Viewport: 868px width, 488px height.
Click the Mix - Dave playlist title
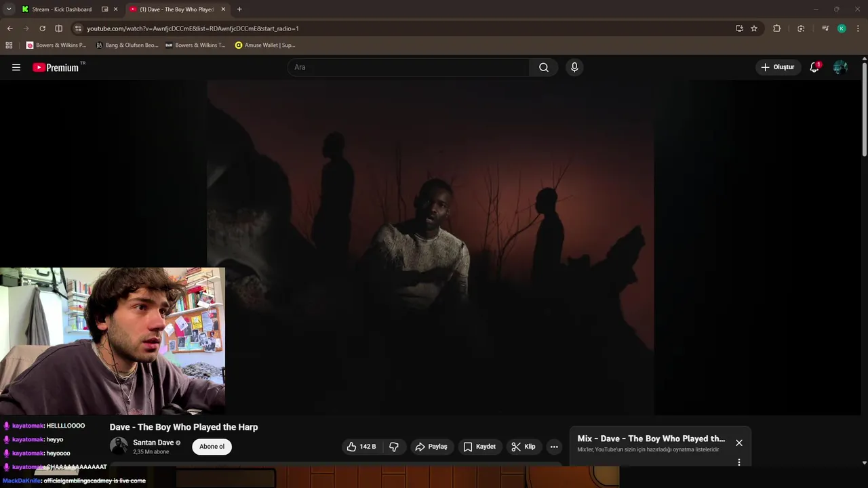click(651, 439)
